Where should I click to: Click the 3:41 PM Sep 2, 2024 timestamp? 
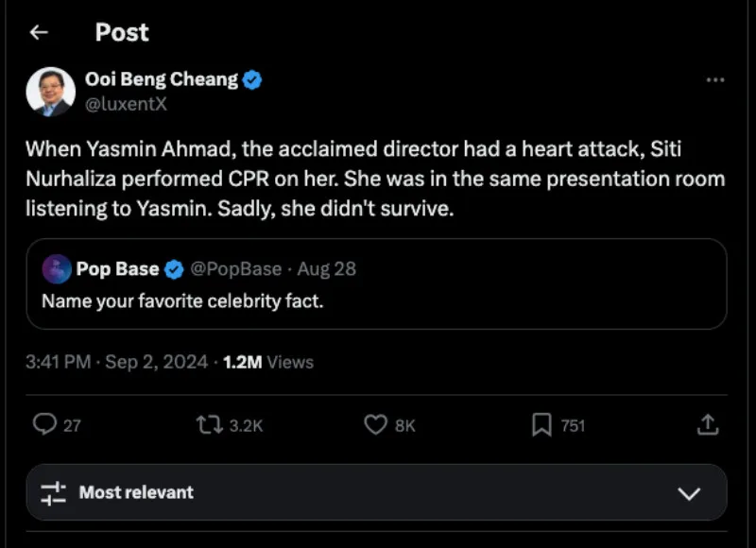click(116, 362)
